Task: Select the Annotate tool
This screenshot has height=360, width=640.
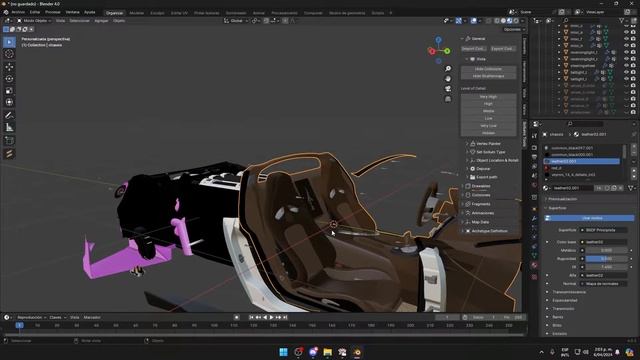Action: coord(9,116)
